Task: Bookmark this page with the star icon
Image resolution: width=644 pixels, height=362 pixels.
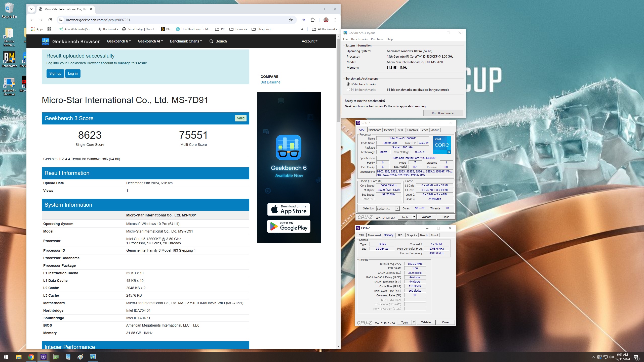Action: [x=291, y=20]
